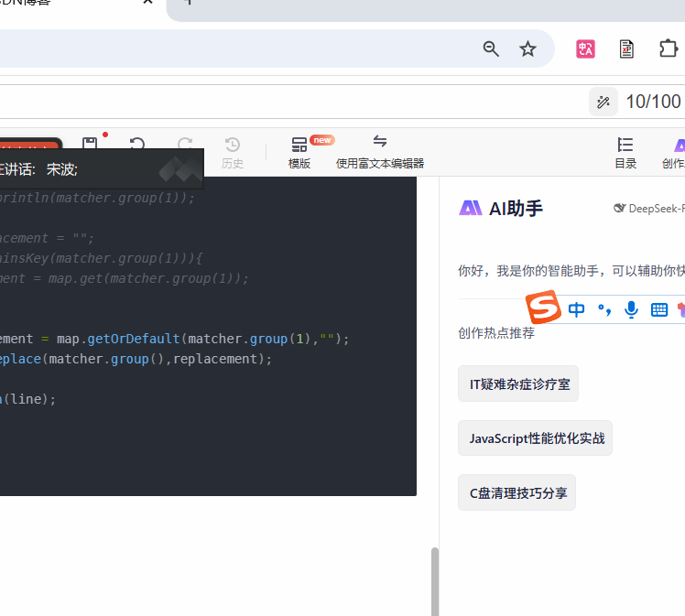Save the article with the floppy icon

(x=90, y=143)
